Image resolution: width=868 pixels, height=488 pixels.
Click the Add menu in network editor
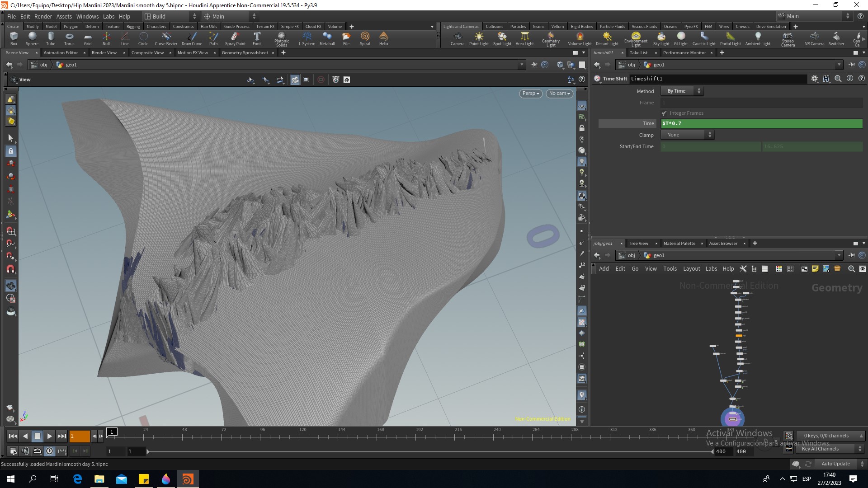click(x=604, y=269)
